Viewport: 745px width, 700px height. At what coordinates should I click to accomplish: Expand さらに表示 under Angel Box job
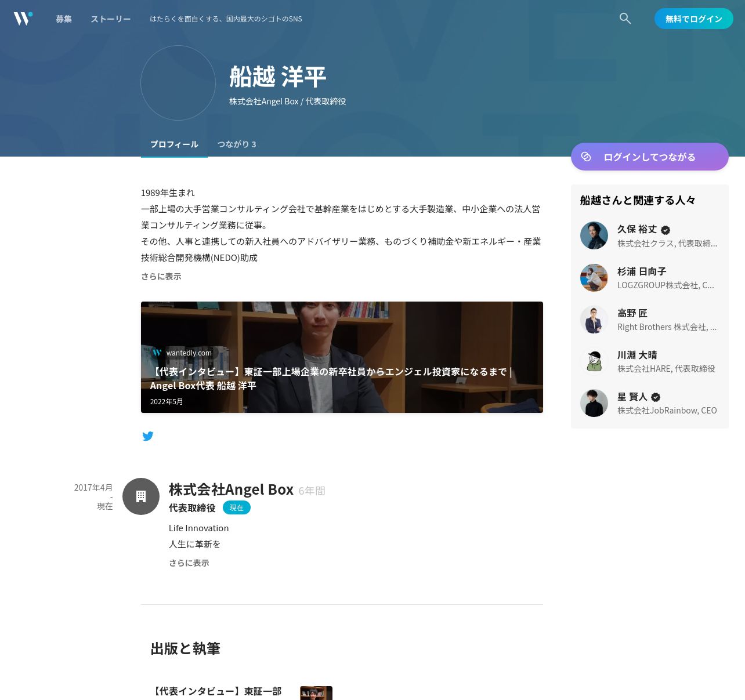(x=189, y=563)
